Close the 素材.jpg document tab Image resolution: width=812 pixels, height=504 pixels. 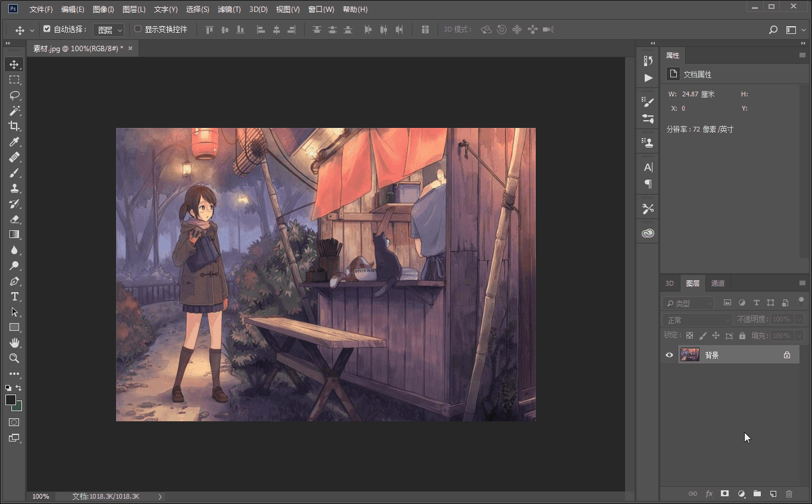click(130, 48)
